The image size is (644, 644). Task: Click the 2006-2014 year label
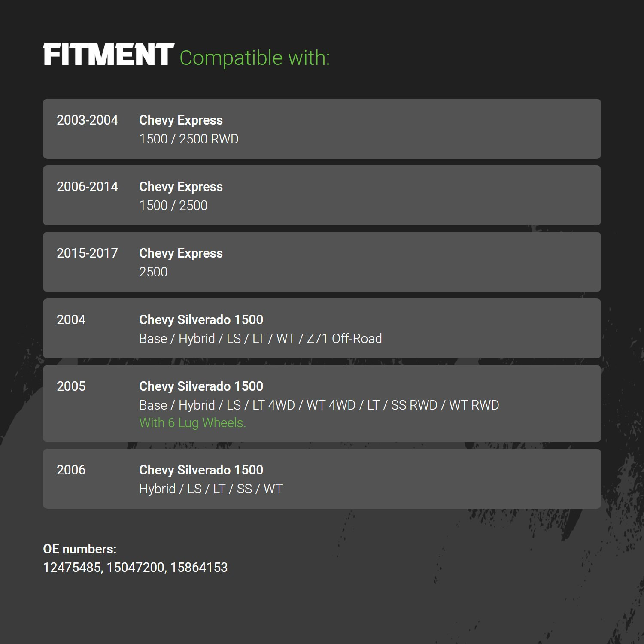[87, 187]
